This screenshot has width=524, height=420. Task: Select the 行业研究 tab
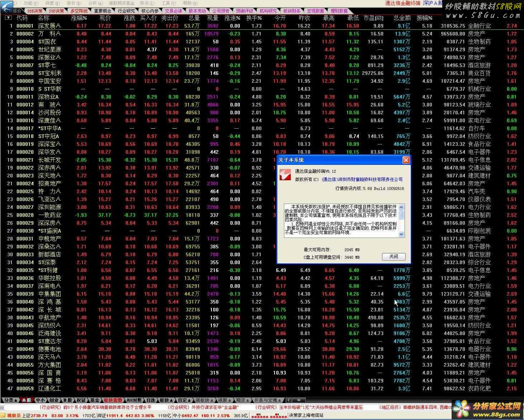click(x=127, y=11)
